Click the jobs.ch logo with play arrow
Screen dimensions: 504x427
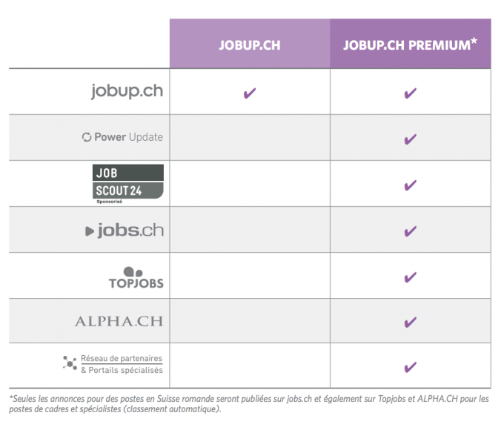(x=125, y=231)
